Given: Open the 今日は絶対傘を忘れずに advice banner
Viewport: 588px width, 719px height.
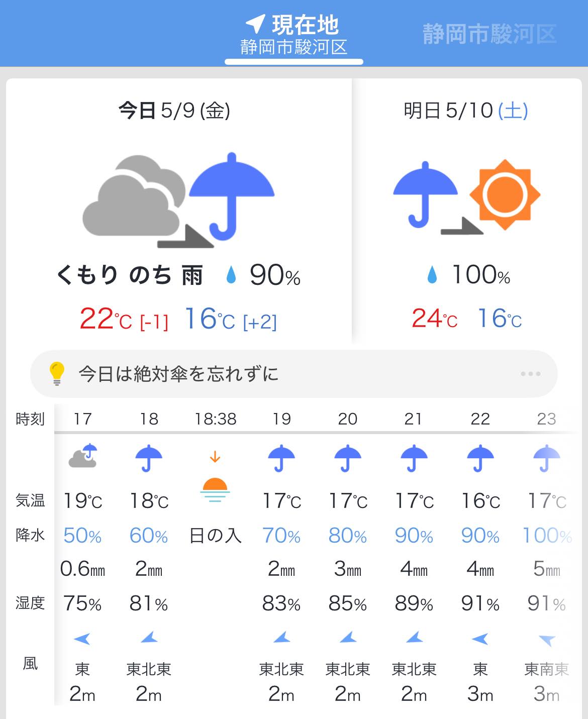Looking at the screenshot, I should (x=294, y=374).
